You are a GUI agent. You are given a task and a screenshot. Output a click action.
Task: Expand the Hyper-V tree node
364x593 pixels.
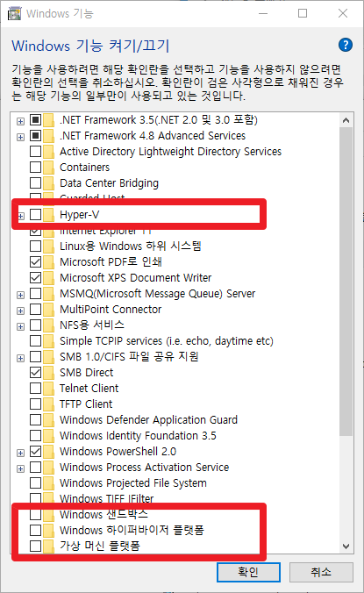click(x=21, y=216)
